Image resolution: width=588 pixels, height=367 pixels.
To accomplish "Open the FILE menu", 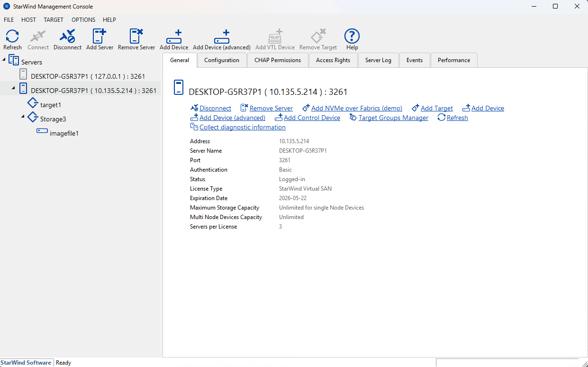I will pos(9,20).
